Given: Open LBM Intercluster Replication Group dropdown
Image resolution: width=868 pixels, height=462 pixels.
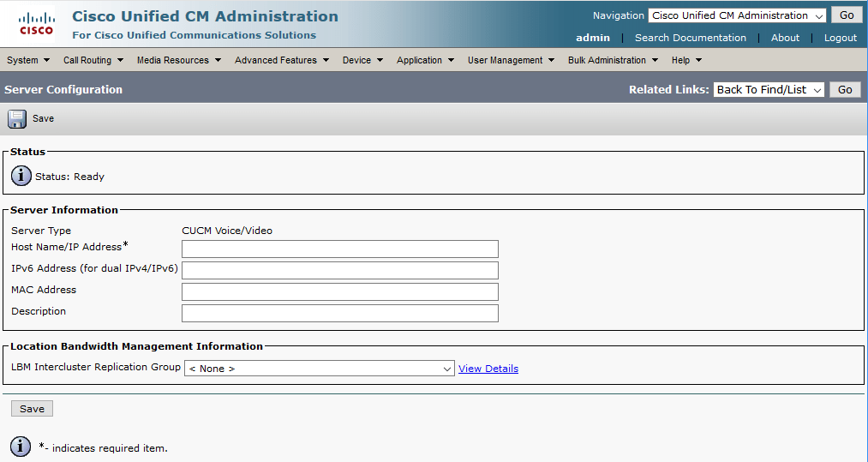Looking at the screenshot, I should [x=320, y=369].
